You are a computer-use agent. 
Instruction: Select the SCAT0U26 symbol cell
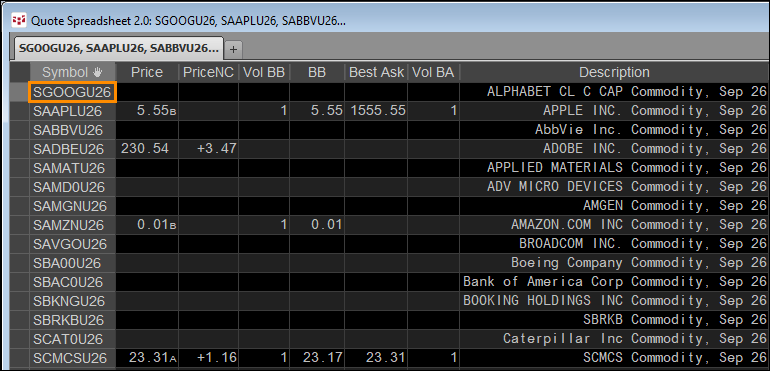click(72, 339)
